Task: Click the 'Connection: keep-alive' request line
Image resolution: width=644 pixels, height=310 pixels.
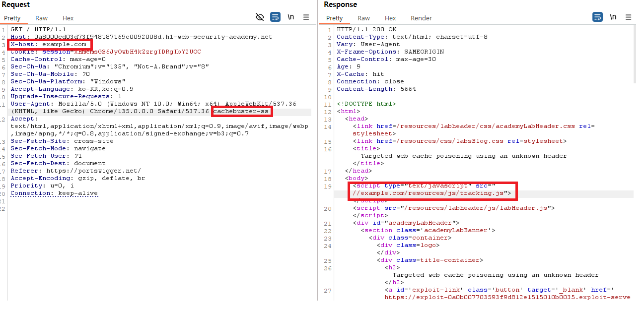Action: [54, 193]
